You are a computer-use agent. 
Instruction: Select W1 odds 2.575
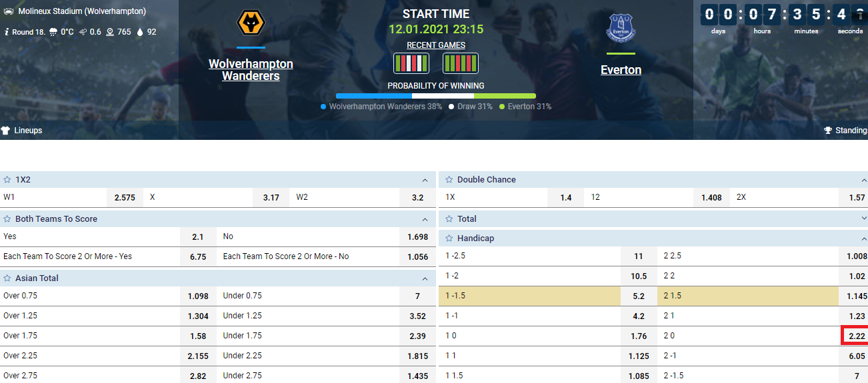click(x=125, y=198)
